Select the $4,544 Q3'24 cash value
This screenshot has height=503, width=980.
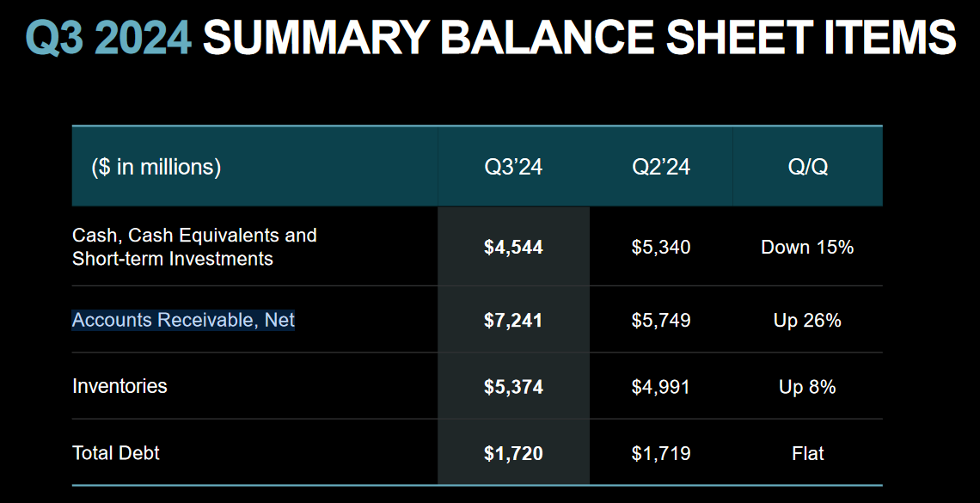(x=513, y=248)
